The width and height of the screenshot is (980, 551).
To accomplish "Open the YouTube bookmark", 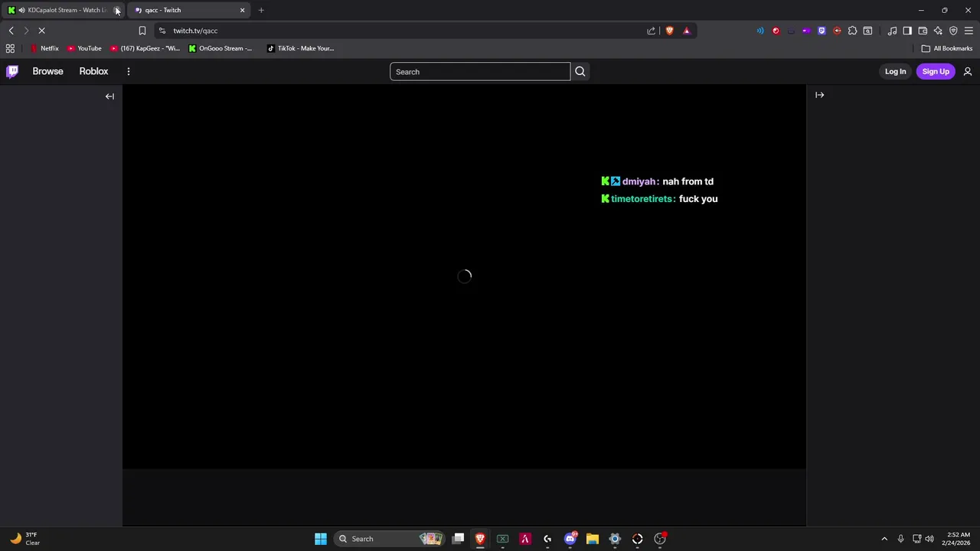I will coord(84,48).
